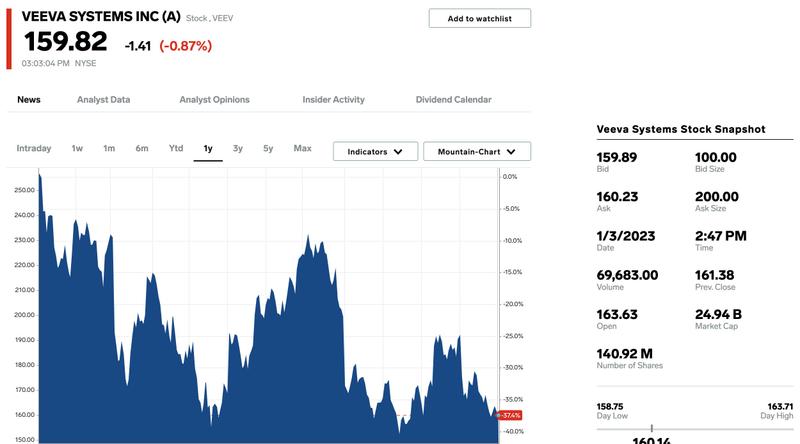This screenshot has width=800, height=444.
Task: Click the Time value 2:47 PM
Action: 721,236
